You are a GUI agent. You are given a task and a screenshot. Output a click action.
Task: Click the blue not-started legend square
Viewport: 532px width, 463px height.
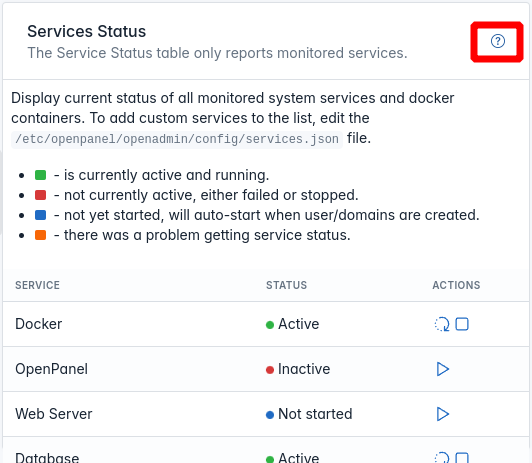tap(40, 215)
